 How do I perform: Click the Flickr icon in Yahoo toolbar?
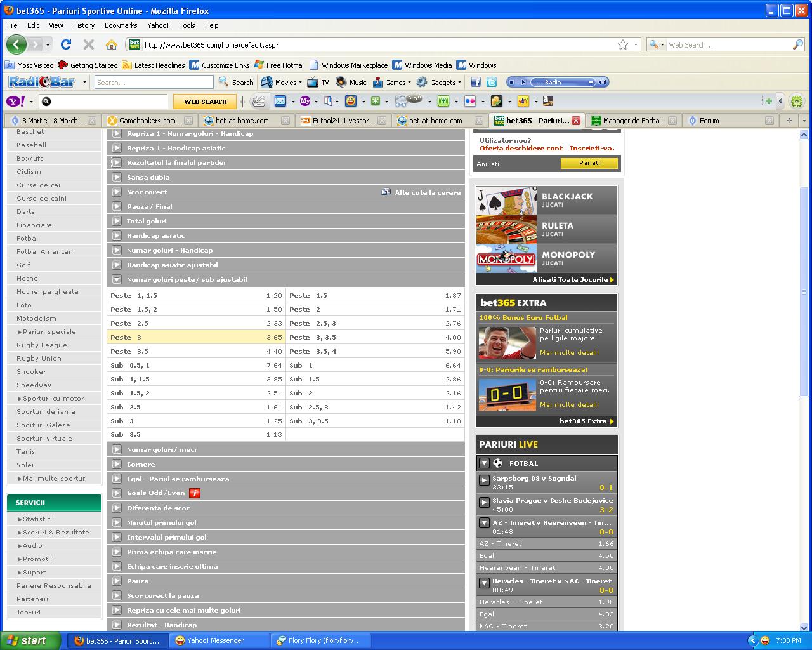[x=470, y=101]
